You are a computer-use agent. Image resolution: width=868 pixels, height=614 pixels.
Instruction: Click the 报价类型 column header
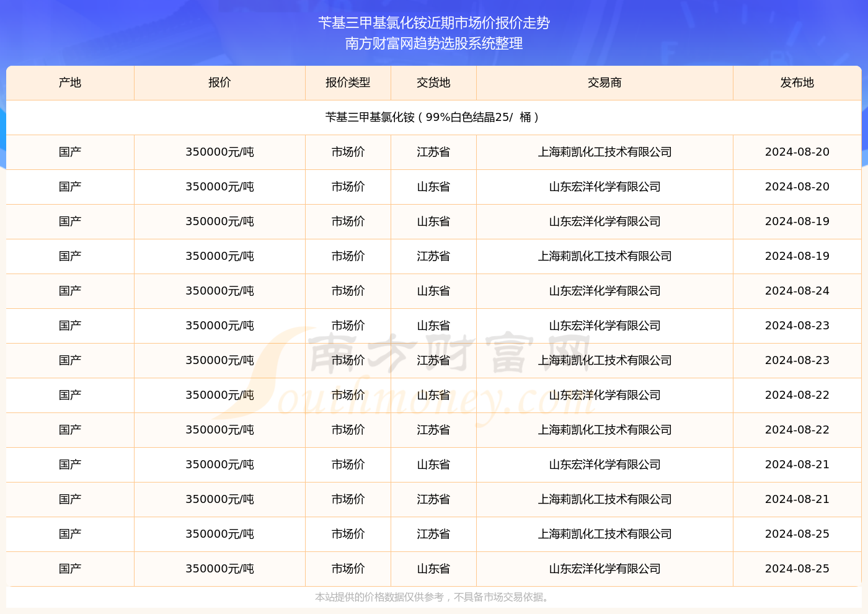pyautogui.click(x=348, y=82)
